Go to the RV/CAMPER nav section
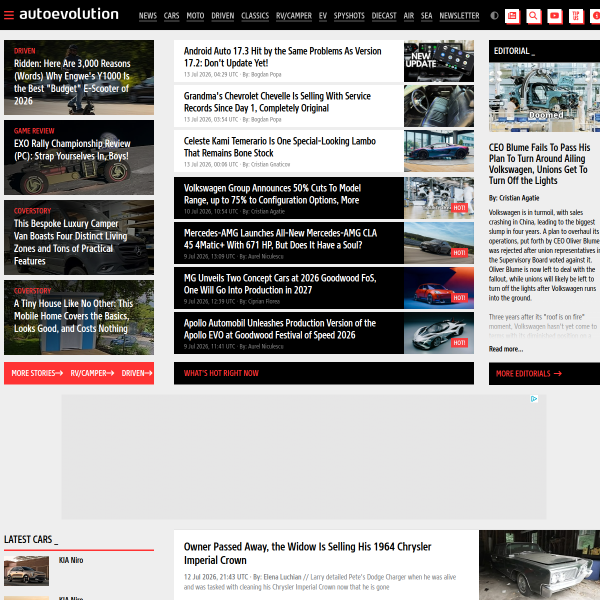600x600 pixels. [294, 16]
